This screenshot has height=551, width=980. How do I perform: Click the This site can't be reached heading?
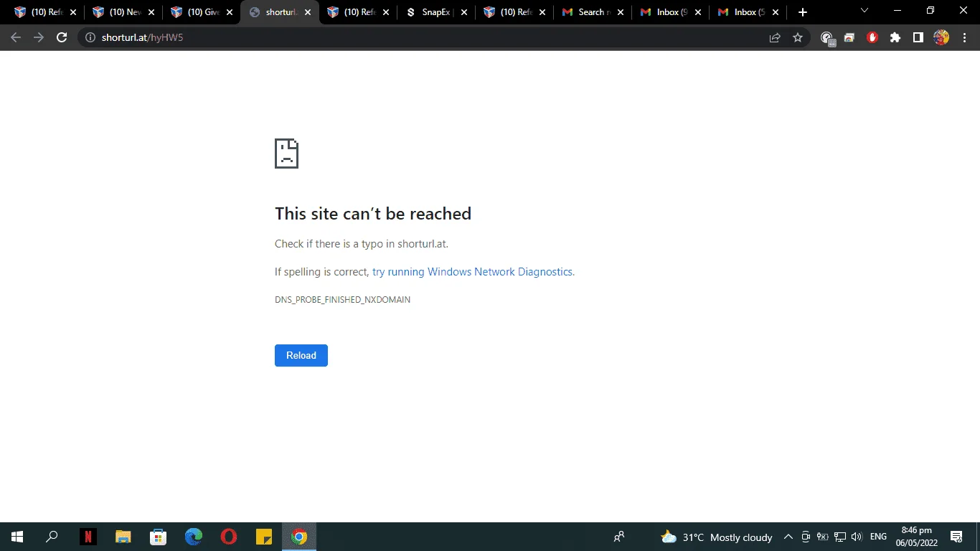[373, 213]
